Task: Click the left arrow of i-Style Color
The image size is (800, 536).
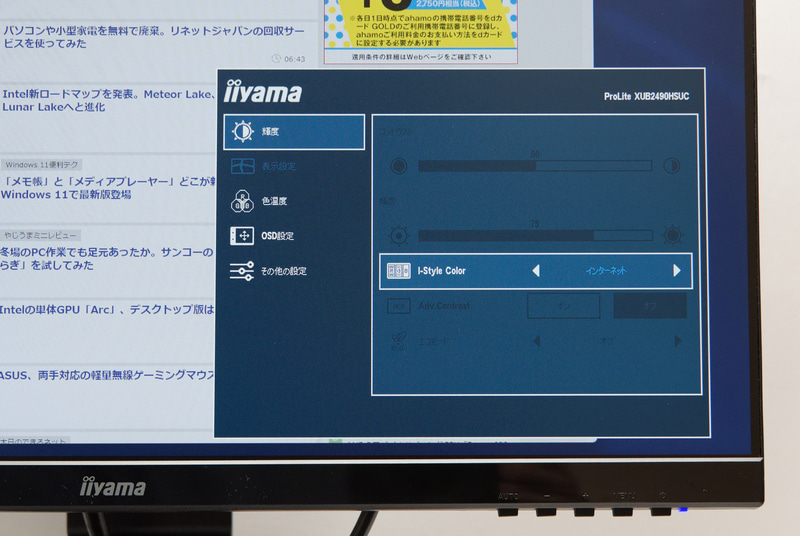Action: tap(536, 271)
